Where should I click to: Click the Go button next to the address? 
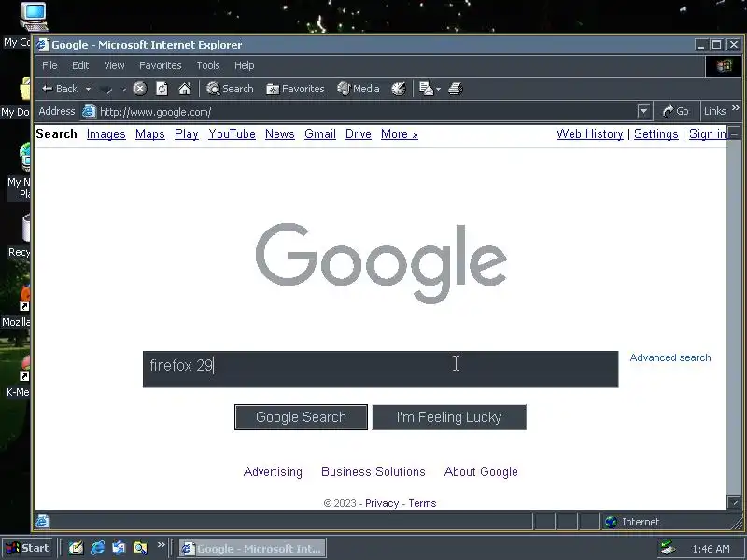coord(675,111)
